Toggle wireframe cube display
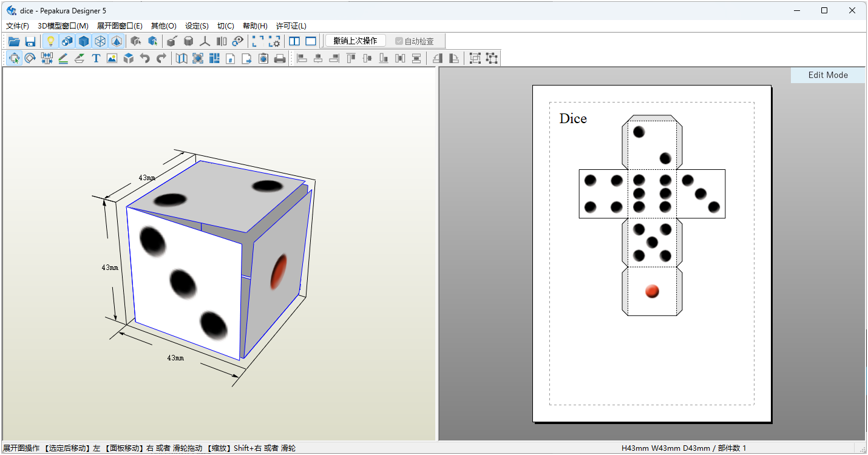Viewport: 868px width, 455px height. tap(100, 41)
